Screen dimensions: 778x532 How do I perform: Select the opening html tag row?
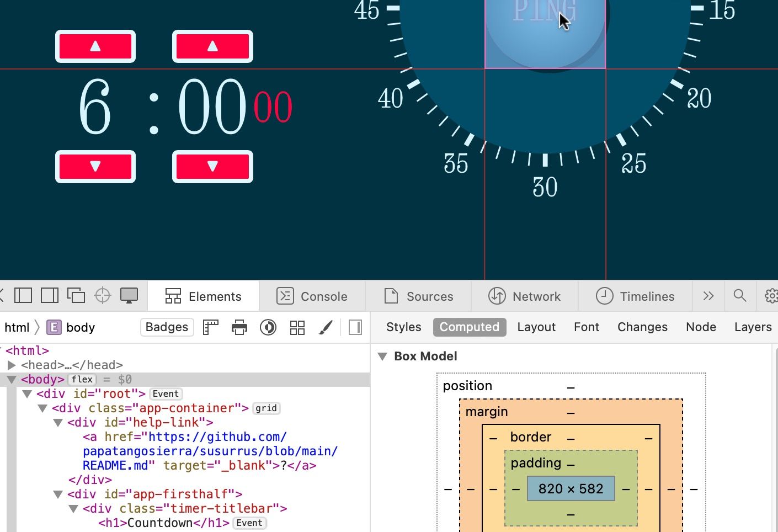(x=185, y=351)
